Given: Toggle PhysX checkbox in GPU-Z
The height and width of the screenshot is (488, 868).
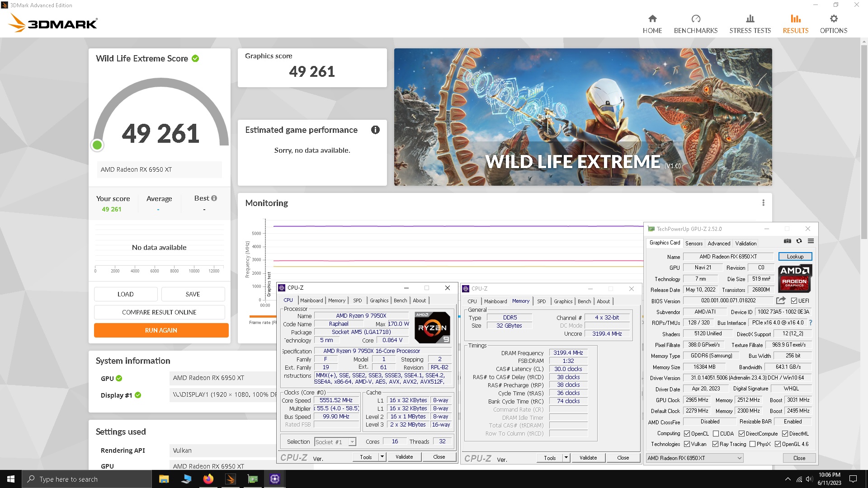Looking at the screenshot, I should (752, 444).
